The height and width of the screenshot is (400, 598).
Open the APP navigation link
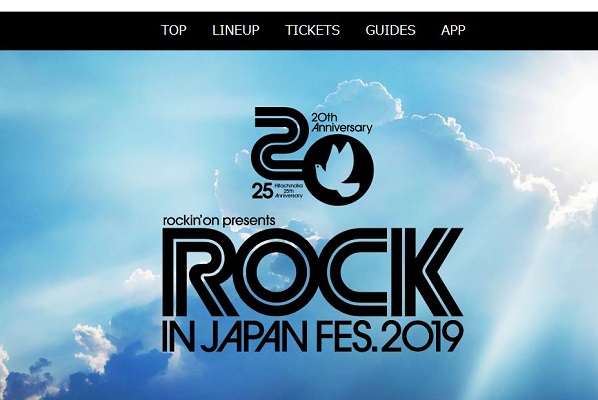[453, 30]
